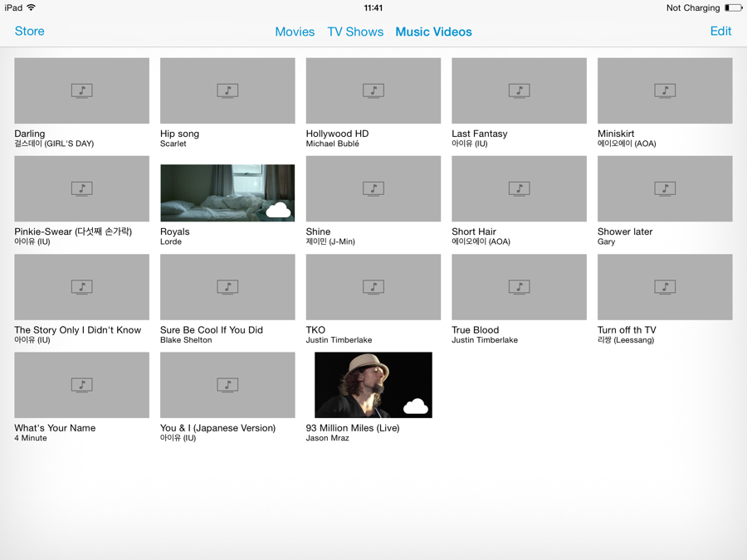Open the What's Your Name thumbnail
Image resolution: width=747 pixels, height=560 pixels.
coord(81,385)
